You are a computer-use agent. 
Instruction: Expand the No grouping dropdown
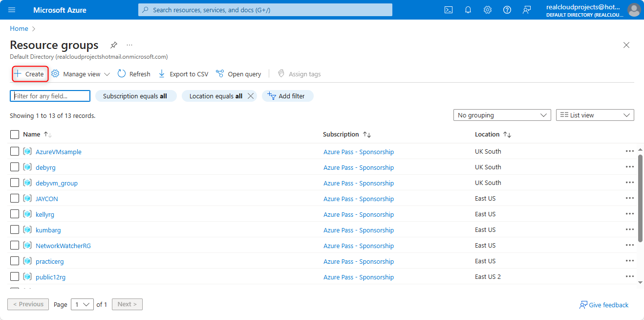[x=502, y=115]
